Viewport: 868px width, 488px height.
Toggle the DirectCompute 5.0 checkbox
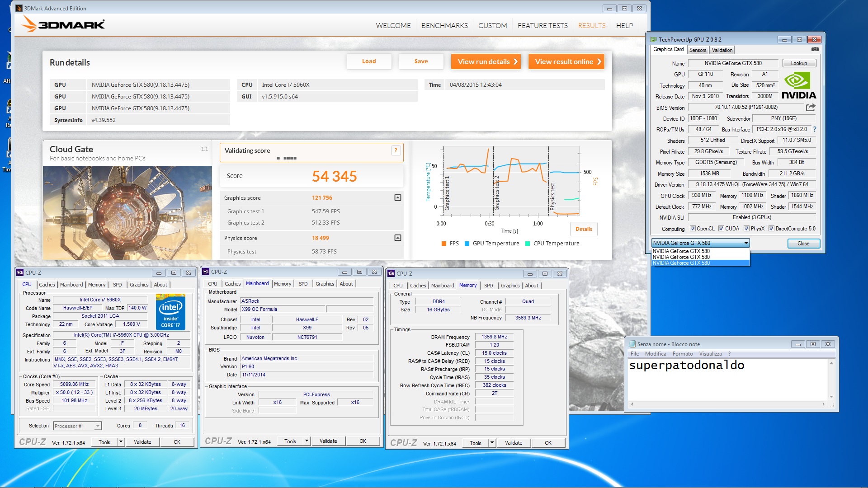point(772,229)
